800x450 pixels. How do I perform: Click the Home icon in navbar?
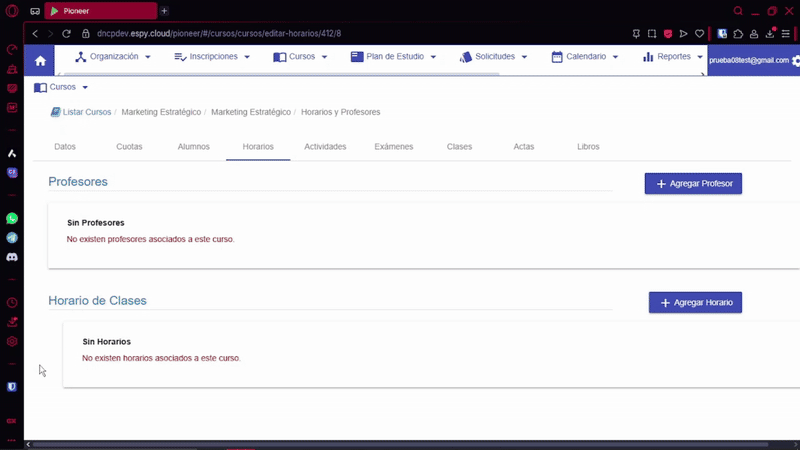pyautogui.click(x=40, y=60)
